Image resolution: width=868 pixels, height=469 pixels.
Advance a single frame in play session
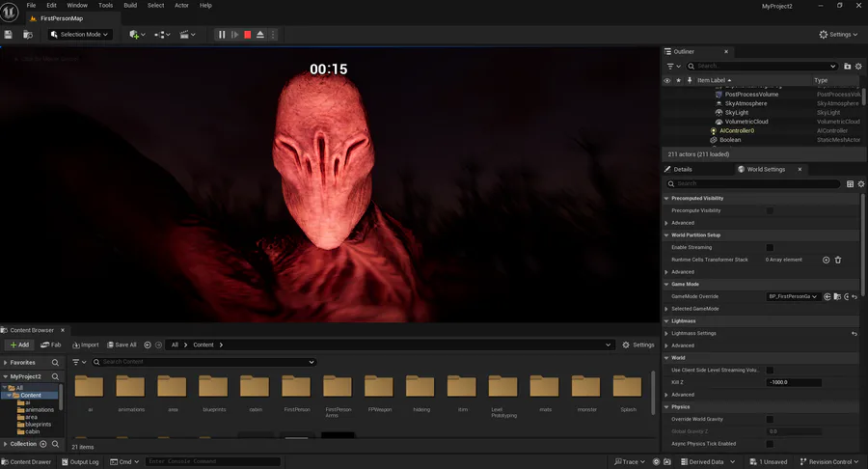tap(234, 35)
